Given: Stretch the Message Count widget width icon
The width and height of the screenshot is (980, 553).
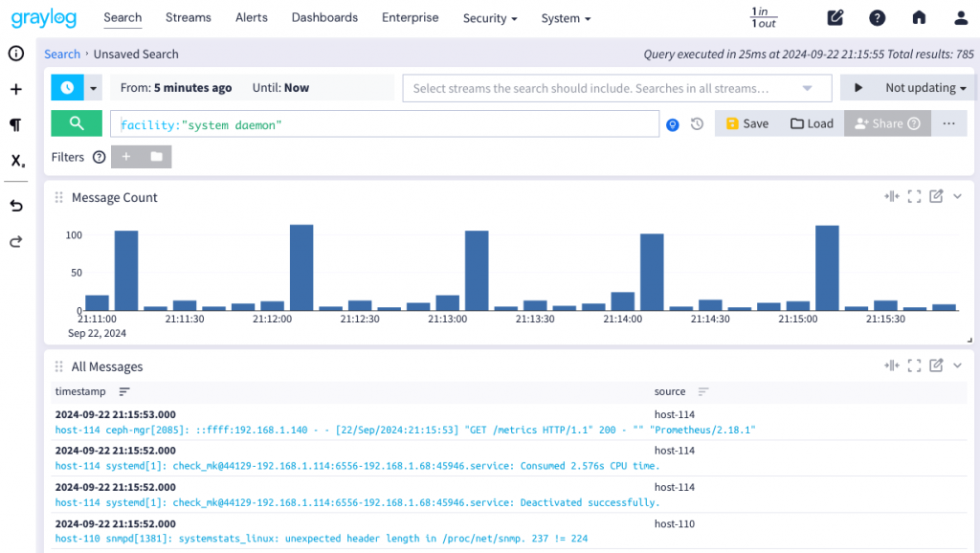Looking at the screenshot, I should [x=892, y=196].
